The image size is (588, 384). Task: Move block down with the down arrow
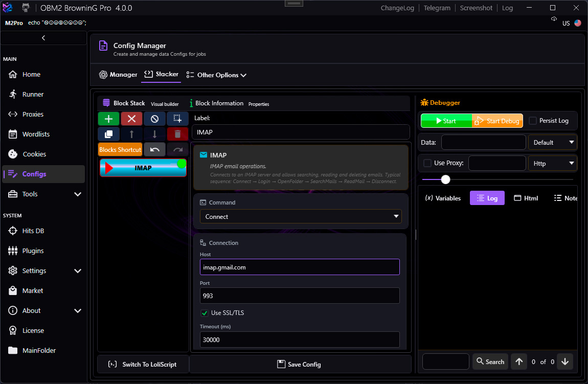pyautogui.click(x=154, y=134)
